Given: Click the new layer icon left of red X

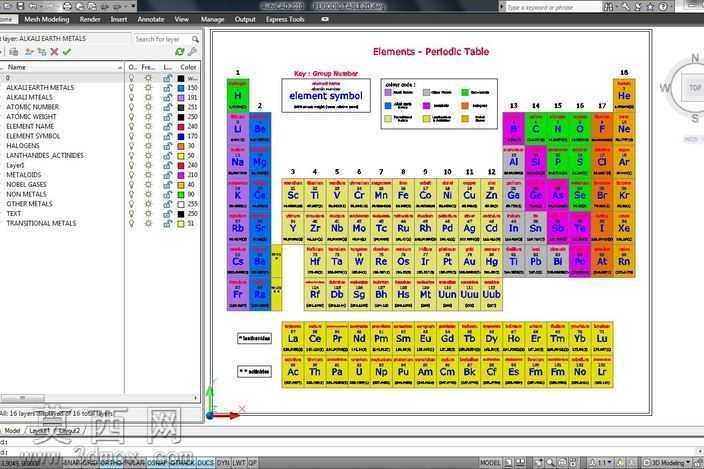Looking at the screenshot, I should (29, 52).
